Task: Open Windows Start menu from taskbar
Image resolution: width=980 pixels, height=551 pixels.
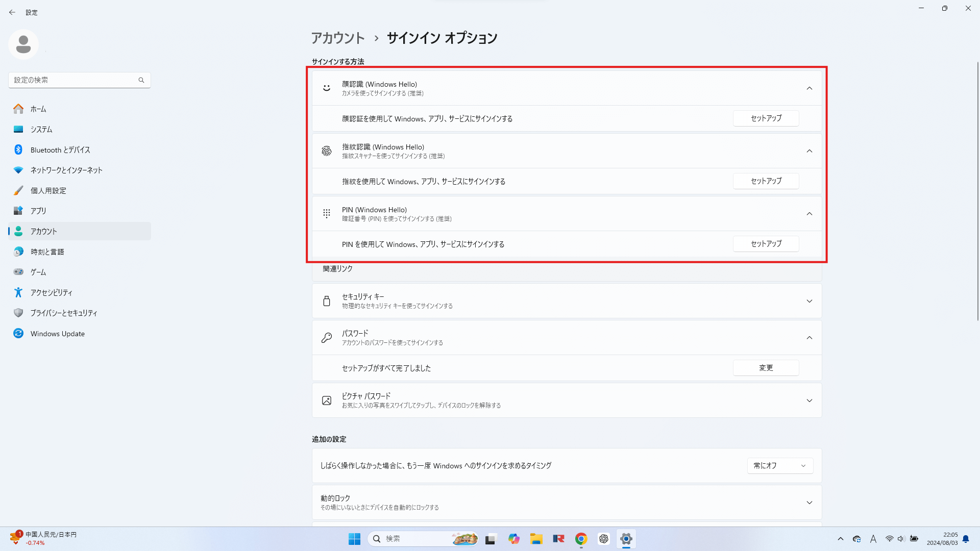Action: tap(354, 539)
